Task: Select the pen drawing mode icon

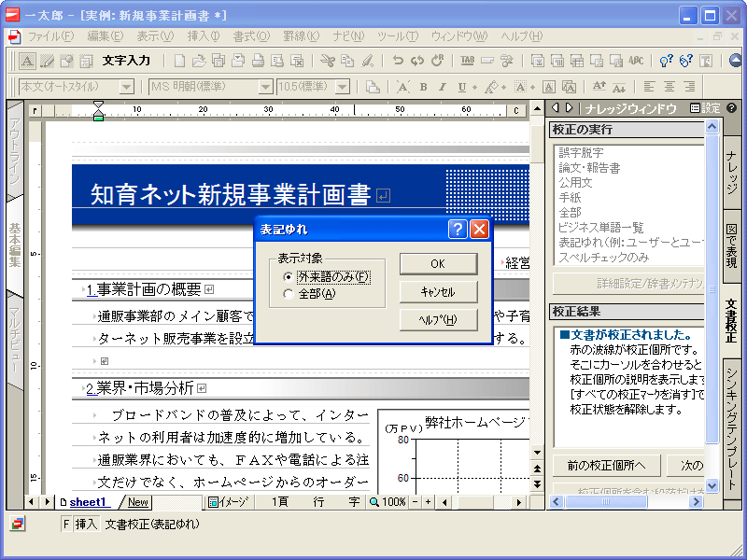Action: tap(47, 61)
